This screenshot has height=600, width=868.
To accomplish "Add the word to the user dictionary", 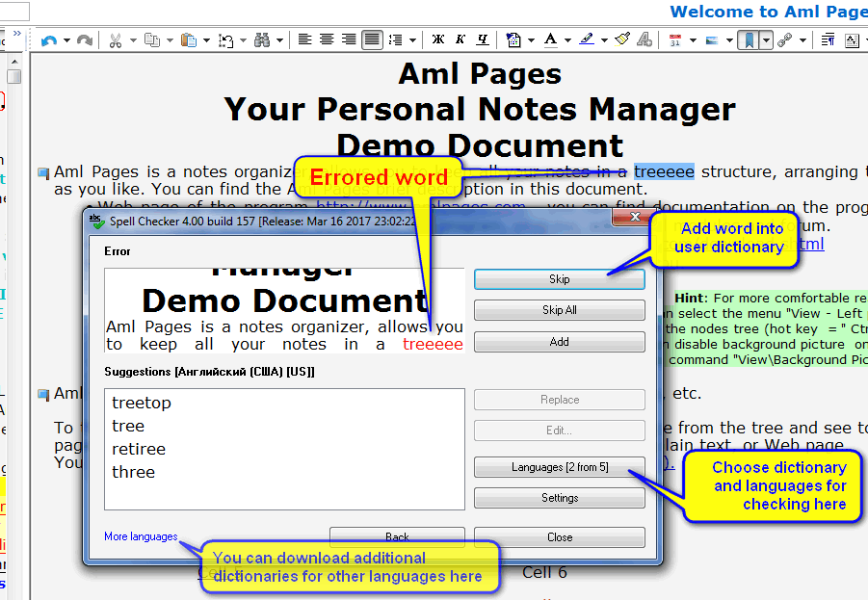I will pos(559,342).
